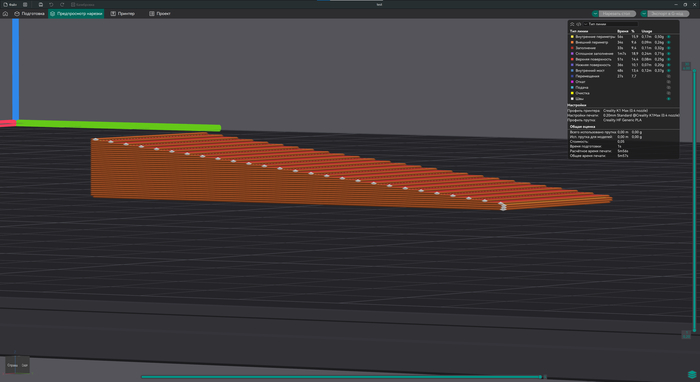Open the Нарезать стол dropdown arrow
This screenshot has width=700, height=382.
click(x=595, y=14)
